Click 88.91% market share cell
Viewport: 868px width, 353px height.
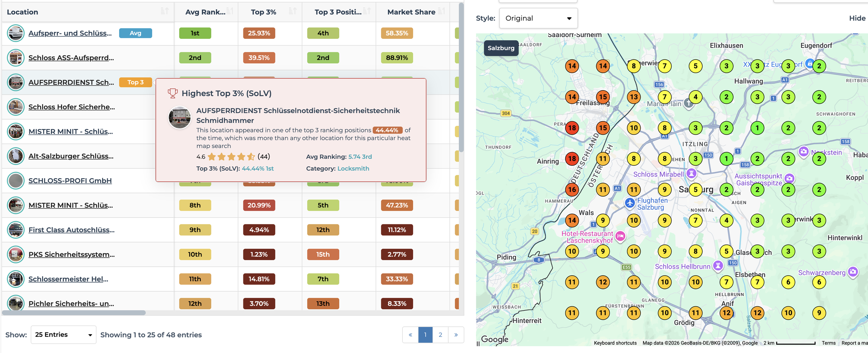coord(397,58)
